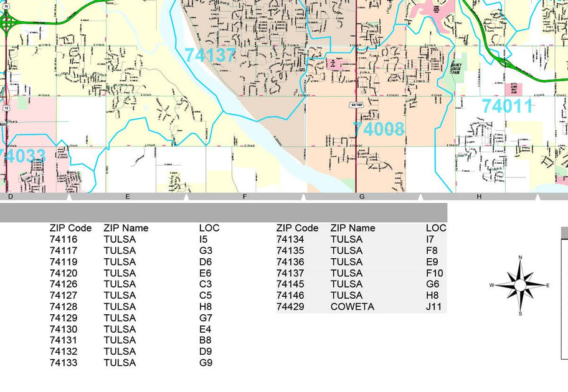Select the 74137 ZIP label on map
Image resolution: width=568 pixels, height=392 pixels.
coord(210,55)
